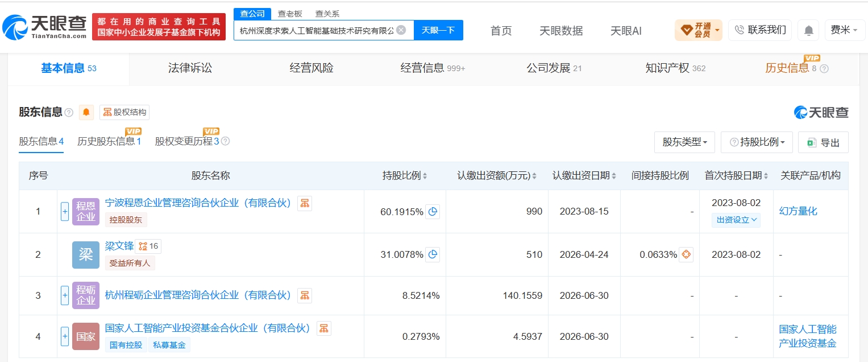Expand row 3 杭州程砺 with plus button
This screenshot has width=868, height=362.
65,295
